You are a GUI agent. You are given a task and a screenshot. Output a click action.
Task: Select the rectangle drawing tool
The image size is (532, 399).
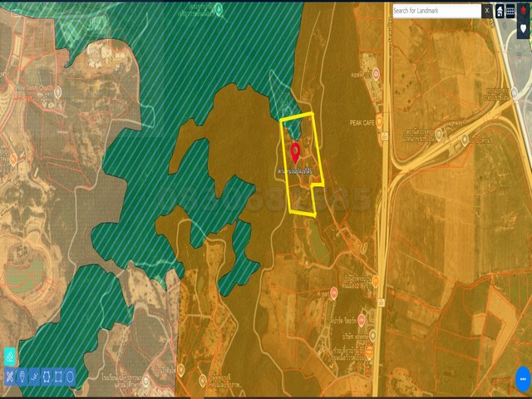point(57,377)
